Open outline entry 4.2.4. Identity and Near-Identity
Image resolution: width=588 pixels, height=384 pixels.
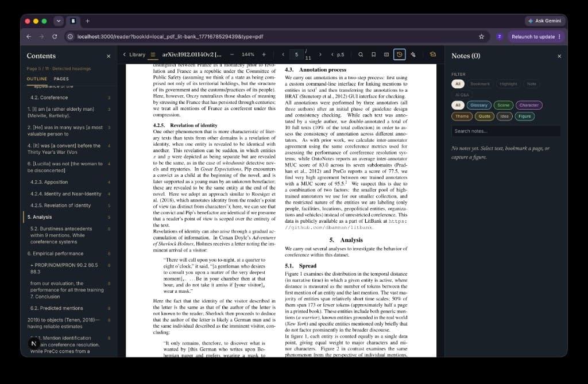[x=69, y=194]
